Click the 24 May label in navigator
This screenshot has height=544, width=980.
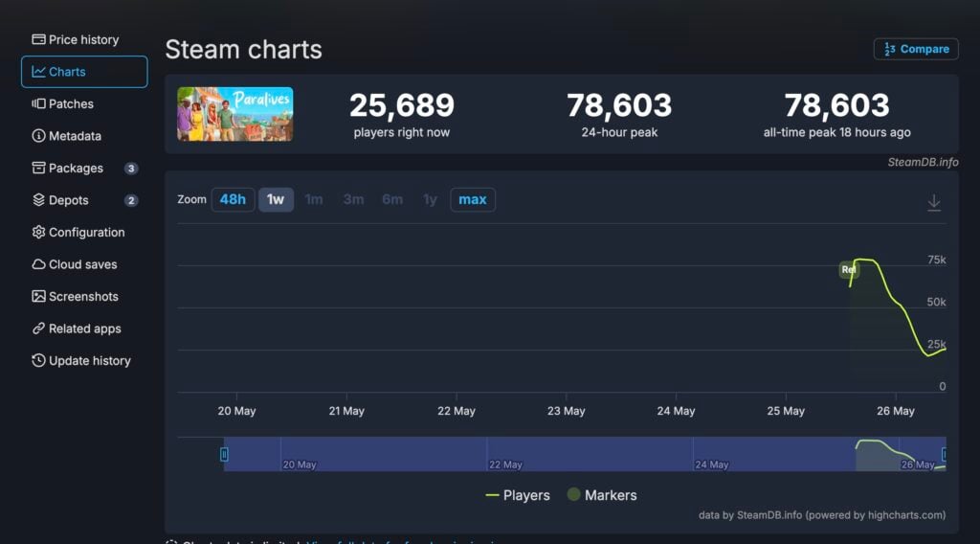click(x=711, y=465)
